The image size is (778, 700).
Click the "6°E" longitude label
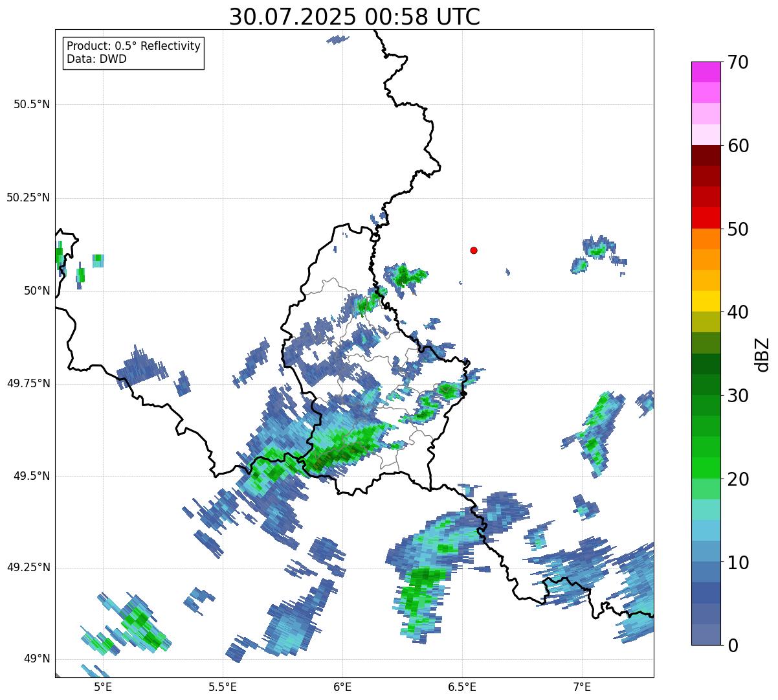[342, 687]
